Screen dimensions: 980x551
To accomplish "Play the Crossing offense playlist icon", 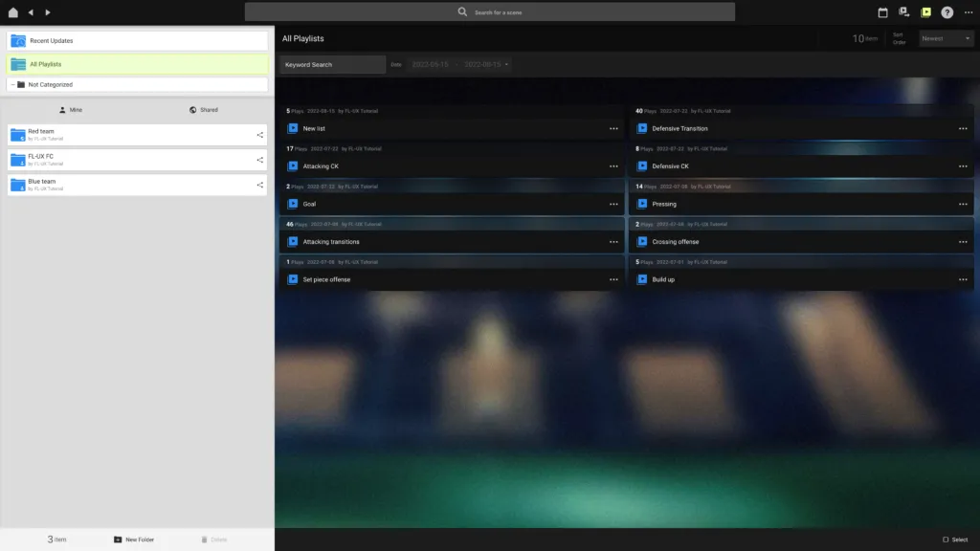I will [x=642, y=242].
